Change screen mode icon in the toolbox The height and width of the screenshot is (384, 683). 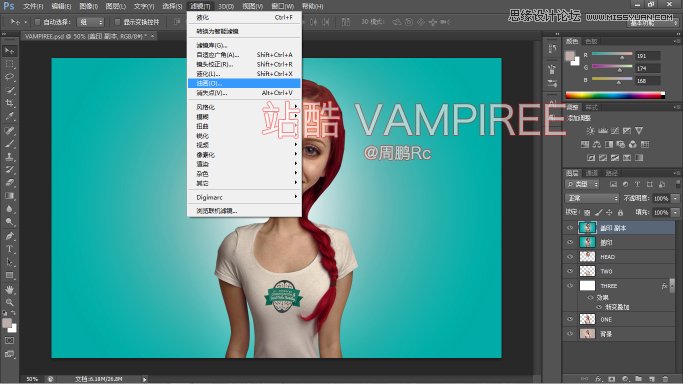tap(9, 354)
